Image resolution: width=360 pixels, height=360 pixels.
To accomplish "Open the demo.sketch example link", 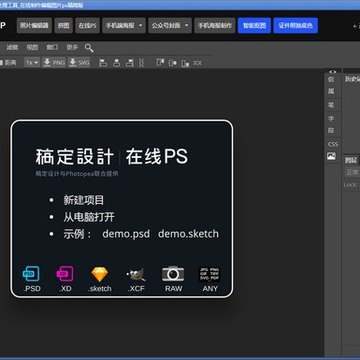I will [188, 234].
